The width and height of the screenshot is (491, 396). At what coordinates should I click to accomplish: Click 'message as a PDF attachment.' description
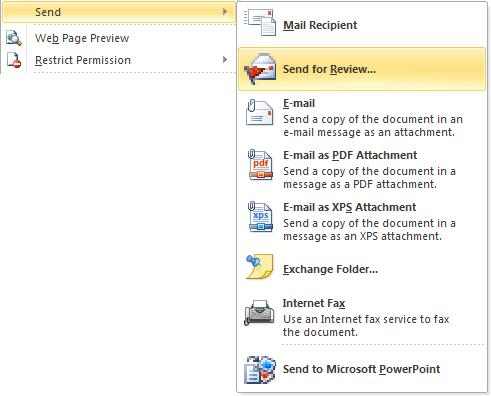pyautogui.click(x=360, y=184)
